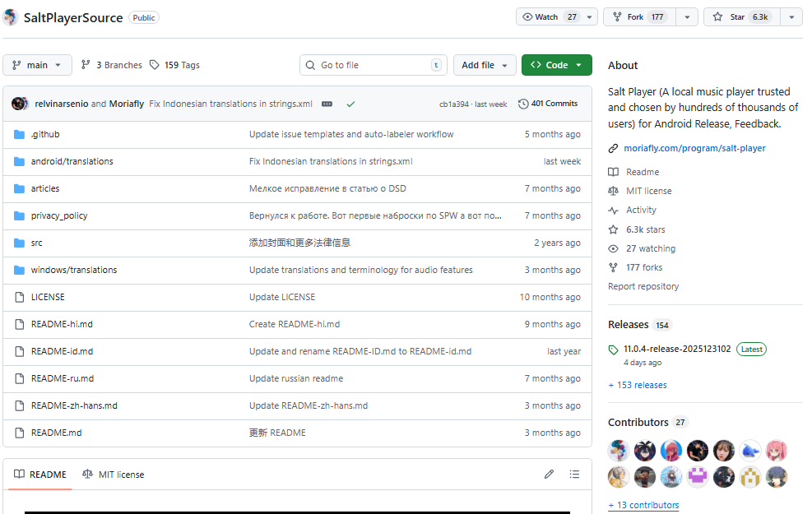The width and height of the screenshot is (812, 514).
Task: Click Moriafly author name in commit bar
Action: pyautogui.click(x=127, y=104)
